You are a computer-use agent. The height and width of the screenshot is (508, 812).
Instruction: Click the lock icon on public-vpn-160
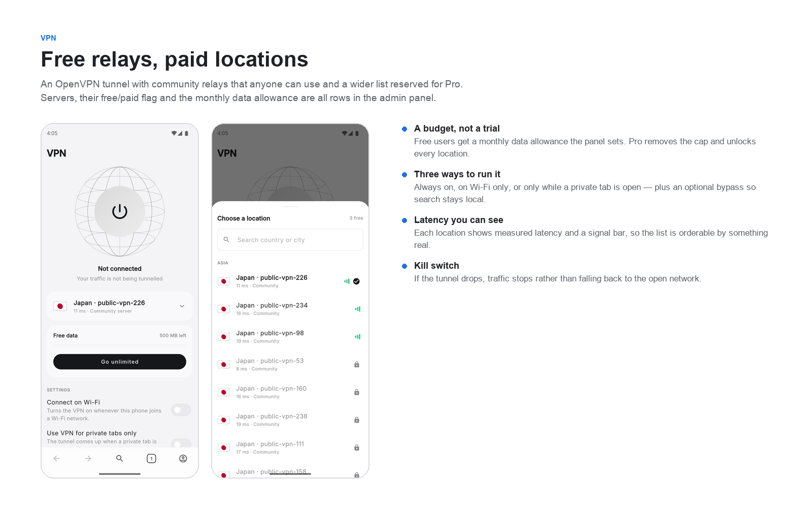[357, 392]
